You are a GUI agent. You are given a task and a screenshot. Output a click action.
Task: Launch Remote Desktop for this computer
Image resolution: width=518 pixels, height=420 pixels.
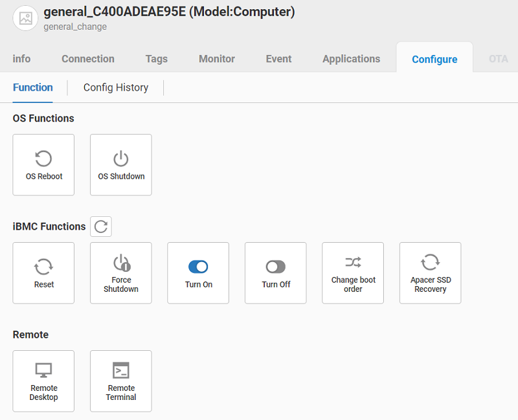click(43, 381)
